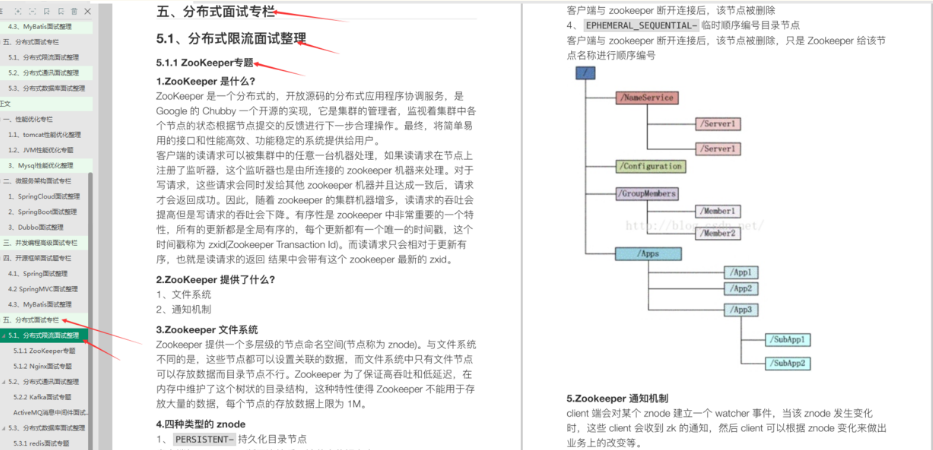Open the ActiveMQ消息中间件面试 bookmark
The width and height of the screenshot is (933, 450).
pos(51,412)
